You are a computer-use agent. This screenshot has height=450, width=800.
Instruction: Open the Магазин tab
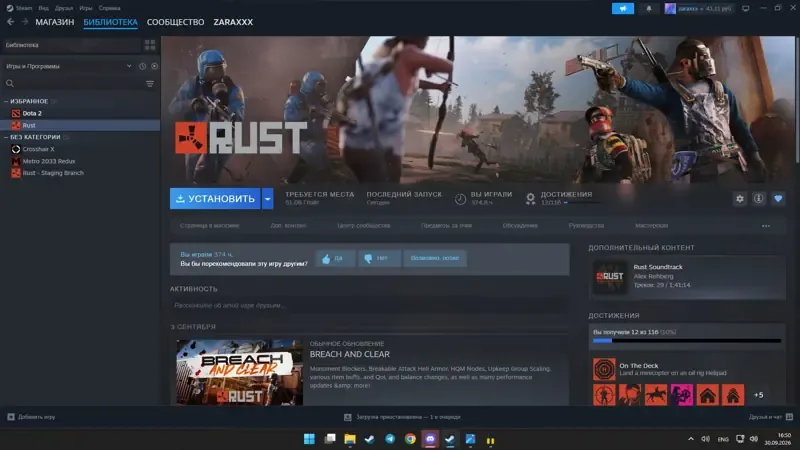(55, 22)
